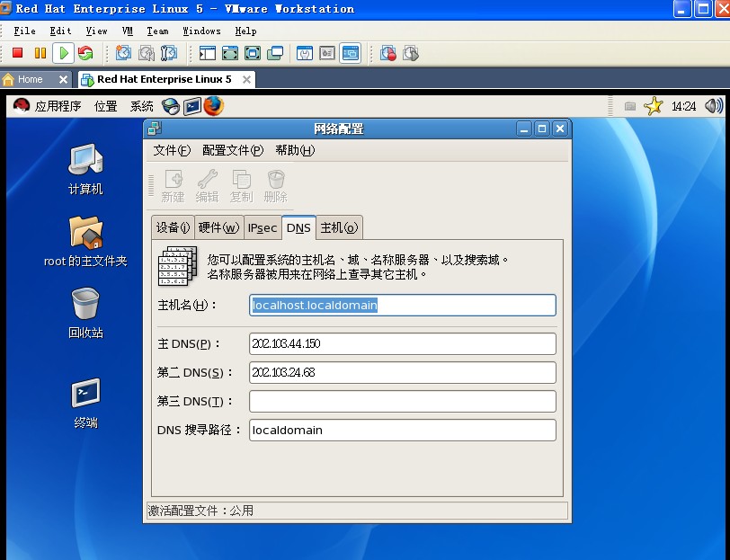Open the 位置 places menu
Viewport: 730px width, 560px height.
106,106
